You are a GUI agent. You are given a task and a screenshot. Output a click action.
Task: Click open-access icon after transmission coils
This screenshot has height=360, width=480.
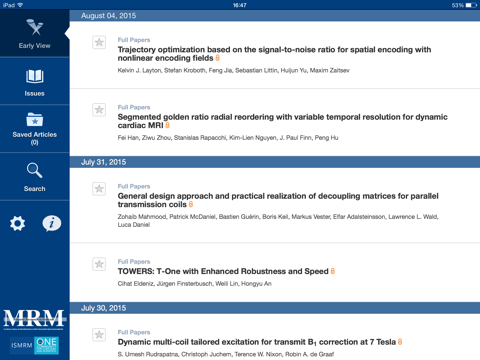pyautogui.click(x=191, y=204)
